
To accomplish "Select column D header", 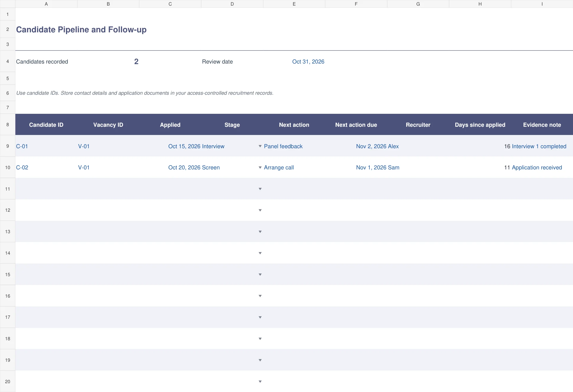I will click(x=232, y=4).
